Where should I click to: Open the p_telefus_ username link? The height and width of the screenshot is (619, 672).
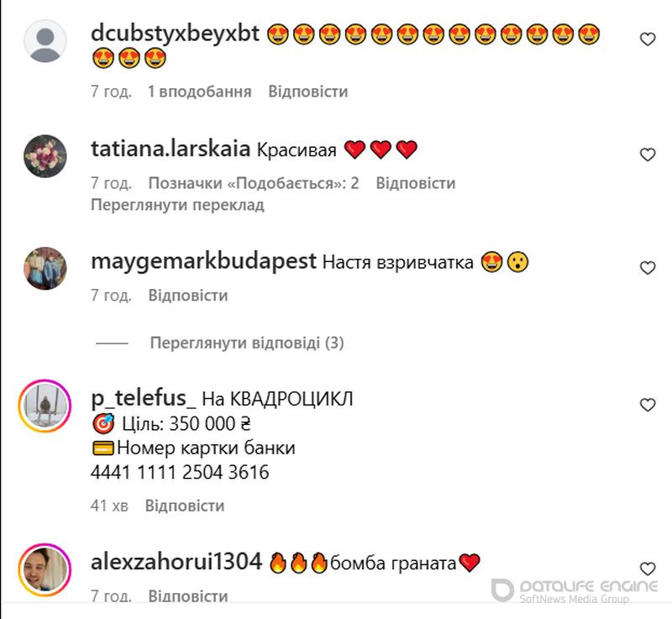tap(143, 398)
